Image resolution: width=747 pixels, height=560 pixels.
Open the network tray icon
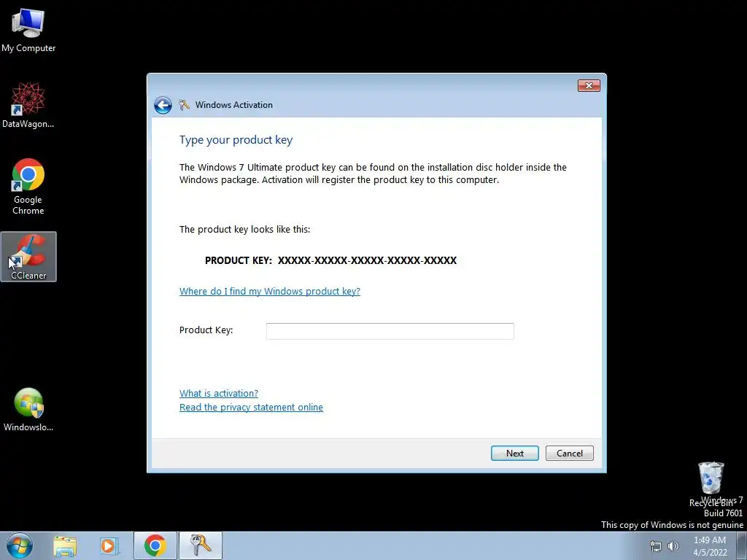click(x=656, y=546)
